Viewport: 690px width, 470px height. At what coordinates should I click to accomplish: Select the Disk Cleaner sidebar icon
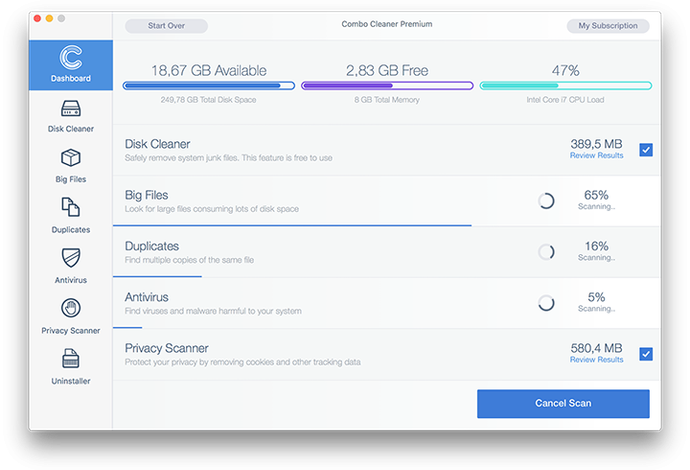pos(71,108)
